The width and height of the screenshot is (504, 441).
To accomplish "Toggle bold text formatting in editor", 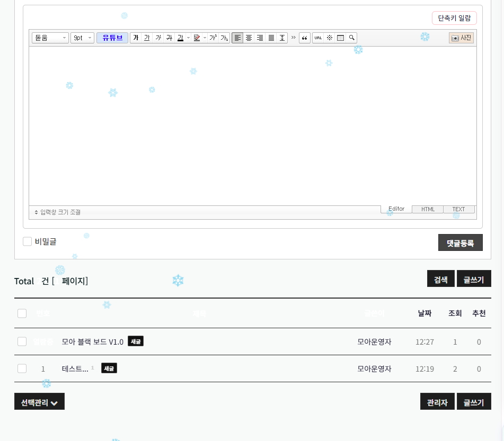I will (x=136, y=38).
